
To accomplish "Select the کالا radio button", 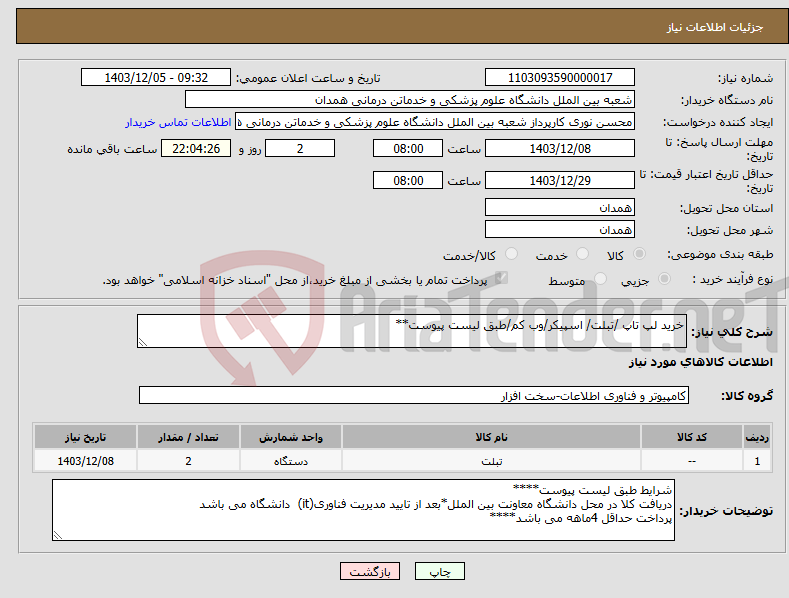I will point(639,254).
